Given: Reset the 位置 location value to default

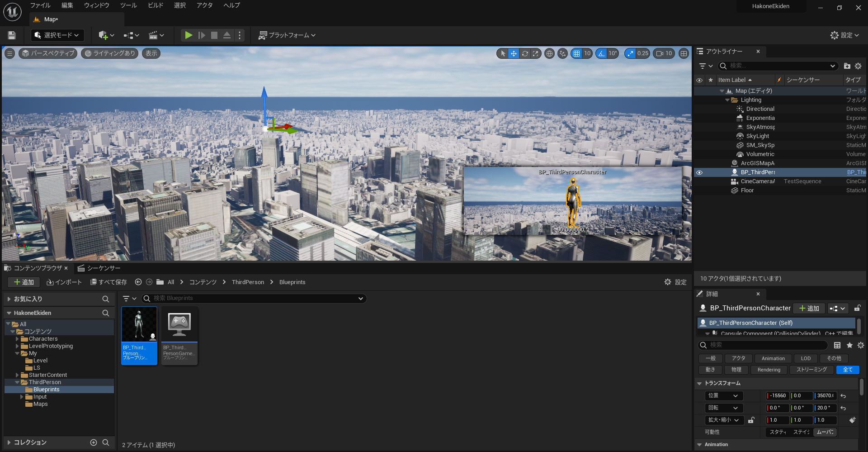Looking at the screenshot, I should (x=843, y=396).
